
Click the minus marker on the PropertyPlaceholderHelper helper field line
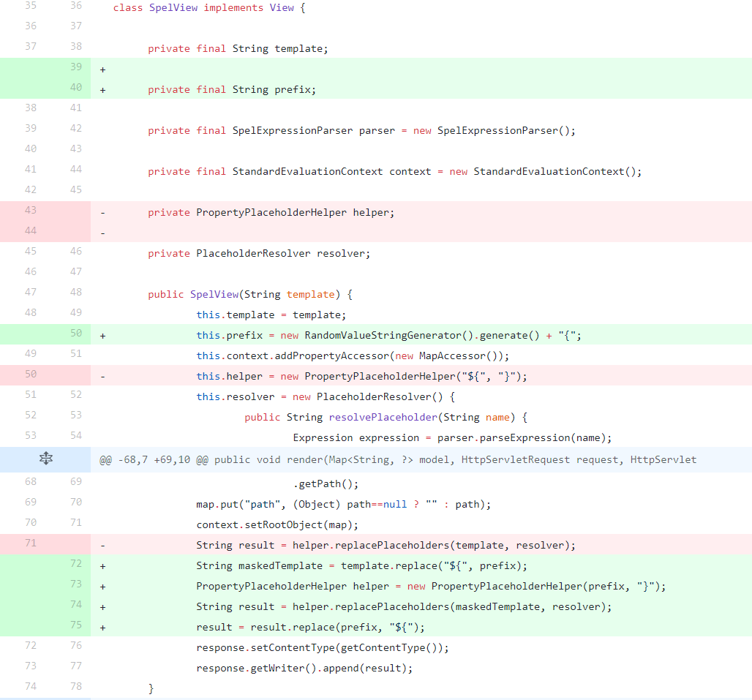pos(102,213)
